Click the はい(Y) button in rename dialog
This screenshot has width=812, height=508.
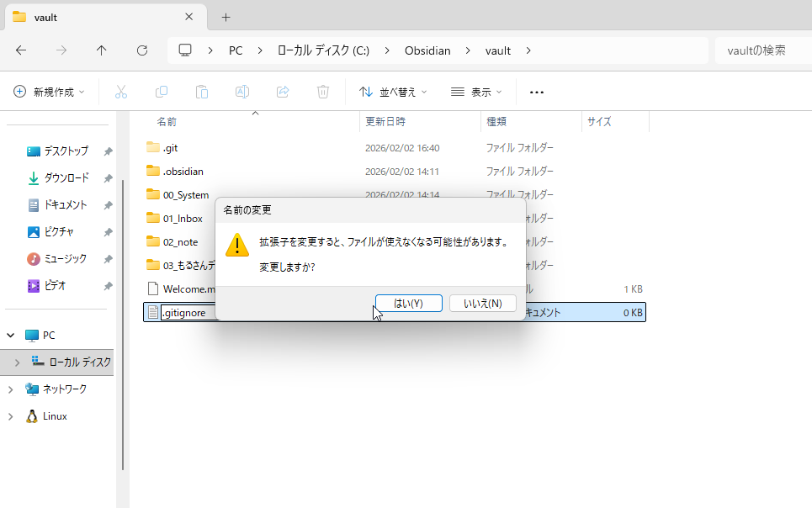tap(408, 303)
